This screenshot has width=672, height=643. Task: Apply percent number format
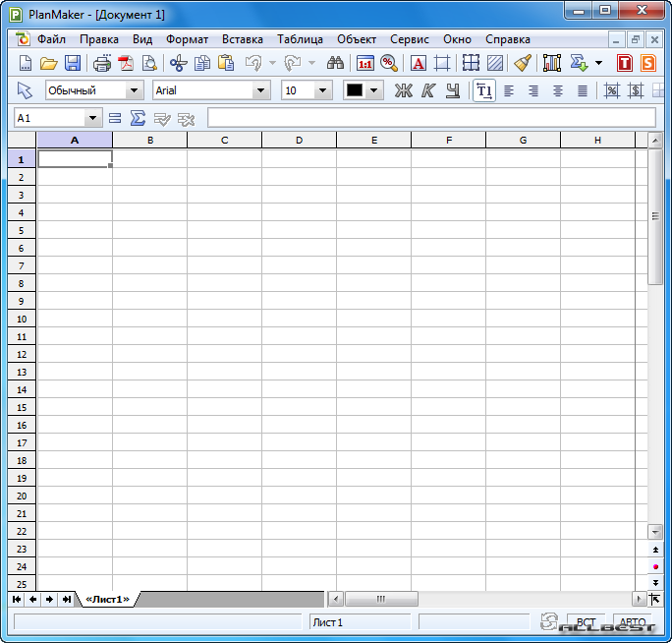tap(611, 90)
